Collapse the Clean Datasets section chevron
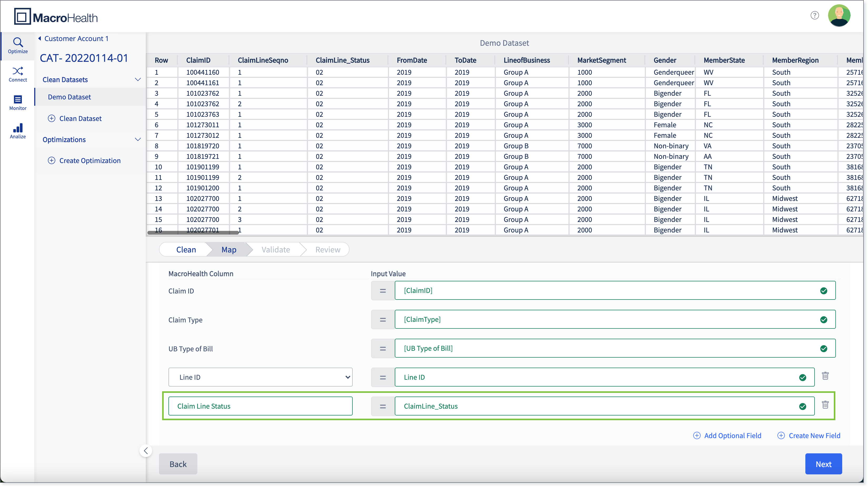This screenshot has height=487, width=868. 137,80
